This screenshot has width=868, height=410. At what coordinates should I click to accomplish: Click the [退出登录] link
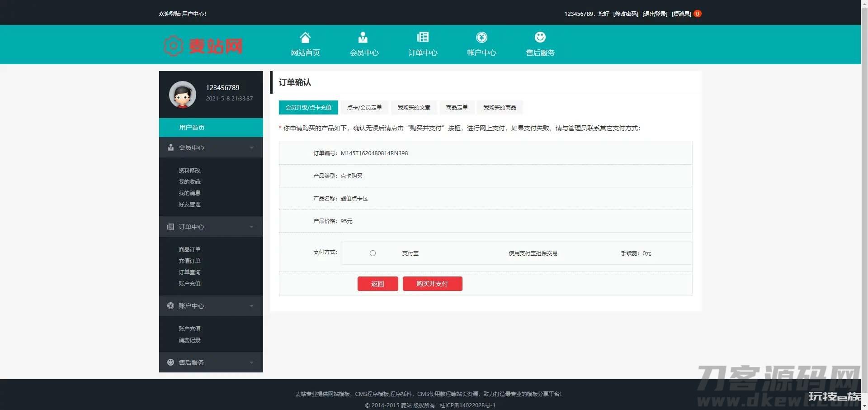point(655,14)
